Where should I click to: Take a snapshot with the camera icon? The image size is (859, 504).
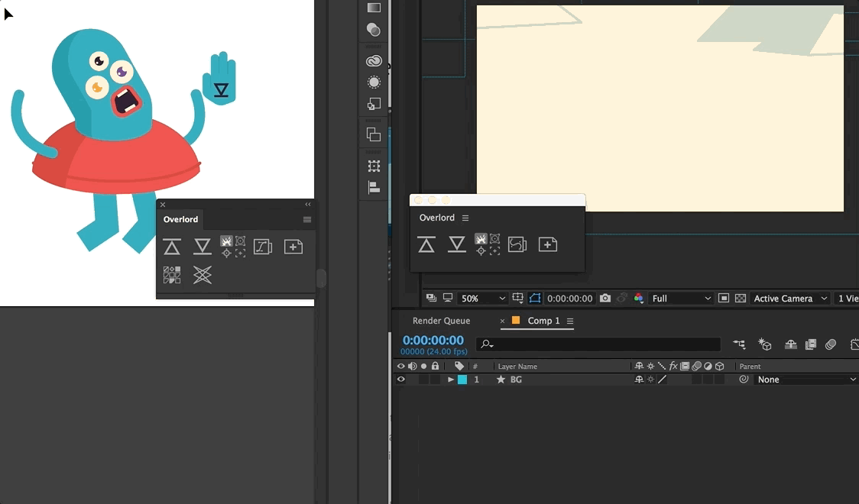pos(605,299)
